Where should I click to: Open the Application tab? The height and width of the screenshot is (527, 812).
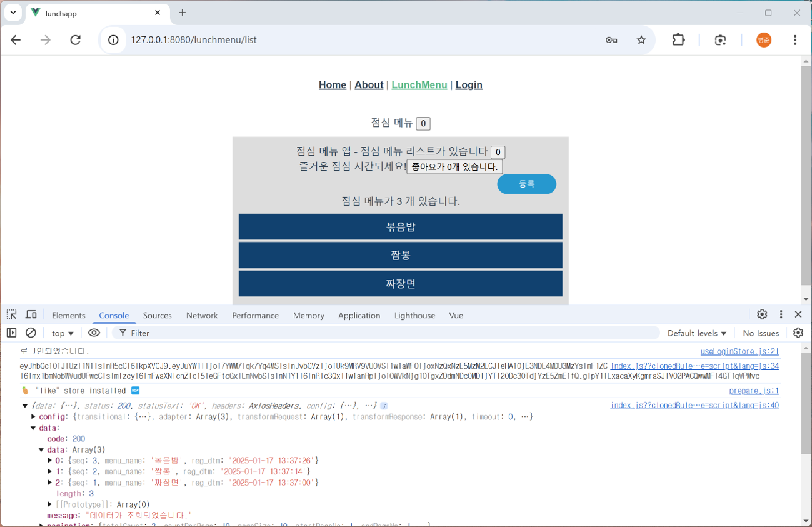(x=359, y=315)
